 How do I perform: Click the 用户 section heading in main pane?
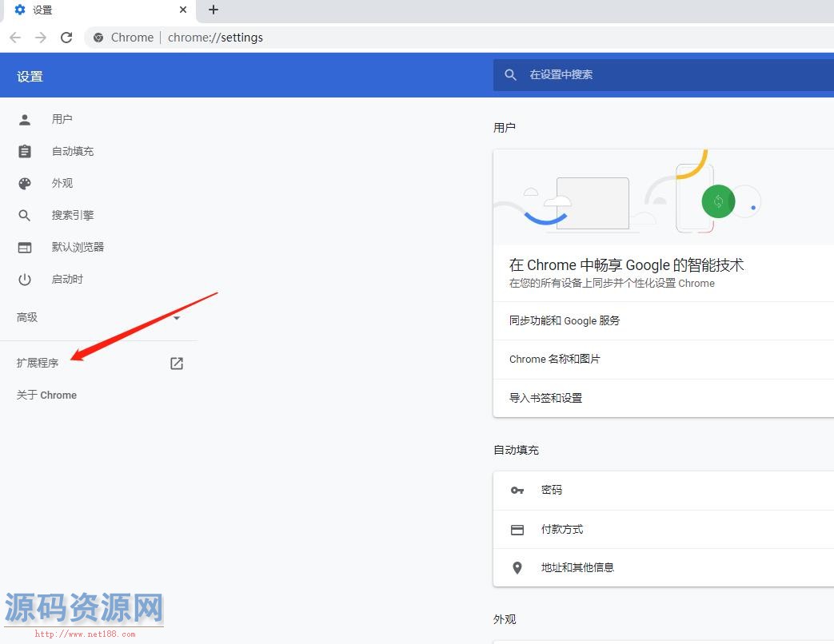point(505,128)
